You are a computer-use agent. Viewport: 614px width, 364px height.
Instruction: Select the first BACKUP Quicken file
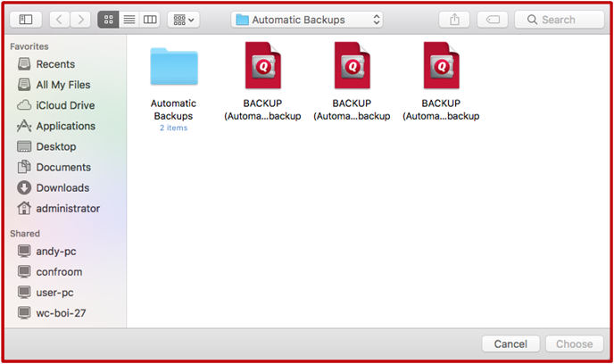(x=262, y=67)
